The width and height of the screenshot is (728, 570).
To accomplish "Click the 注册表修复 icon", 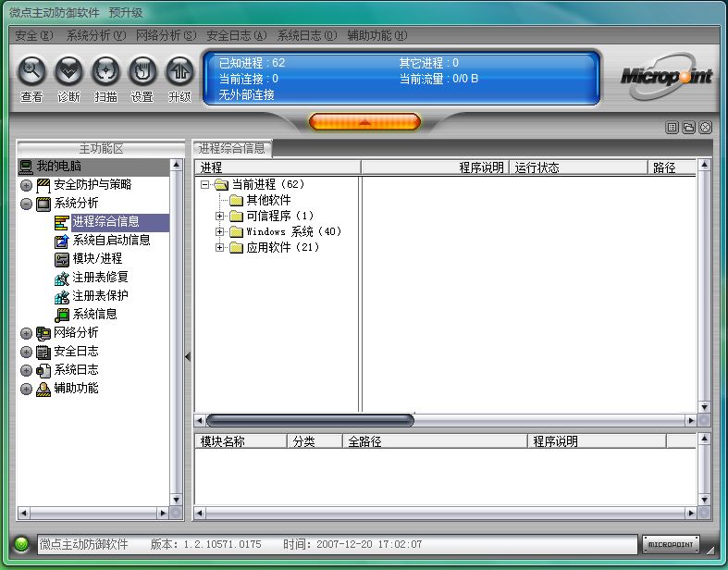I will pos(61,278).
